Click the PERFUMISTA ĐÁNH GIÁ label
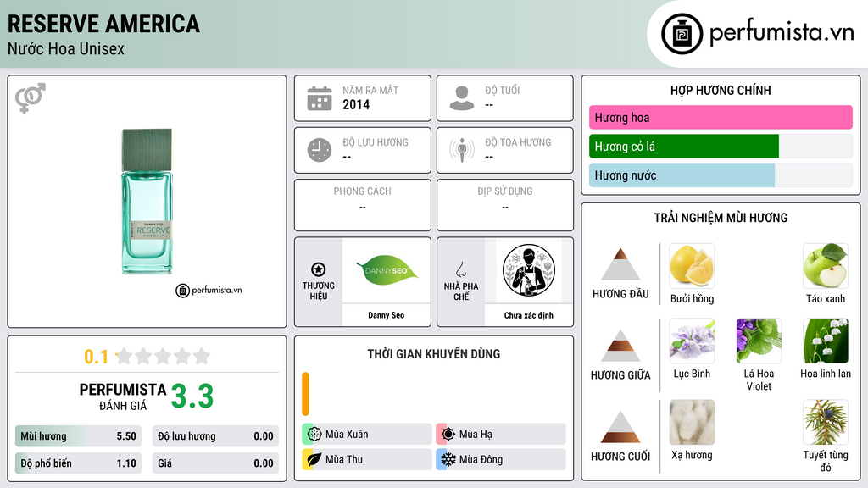Viewport: 868px width, 488px height. (x=123, y=396)
